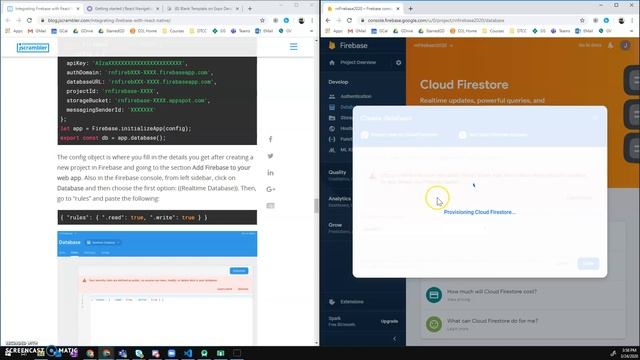Open new tab in Firebase browser window
640x360 pixels.
410,8
